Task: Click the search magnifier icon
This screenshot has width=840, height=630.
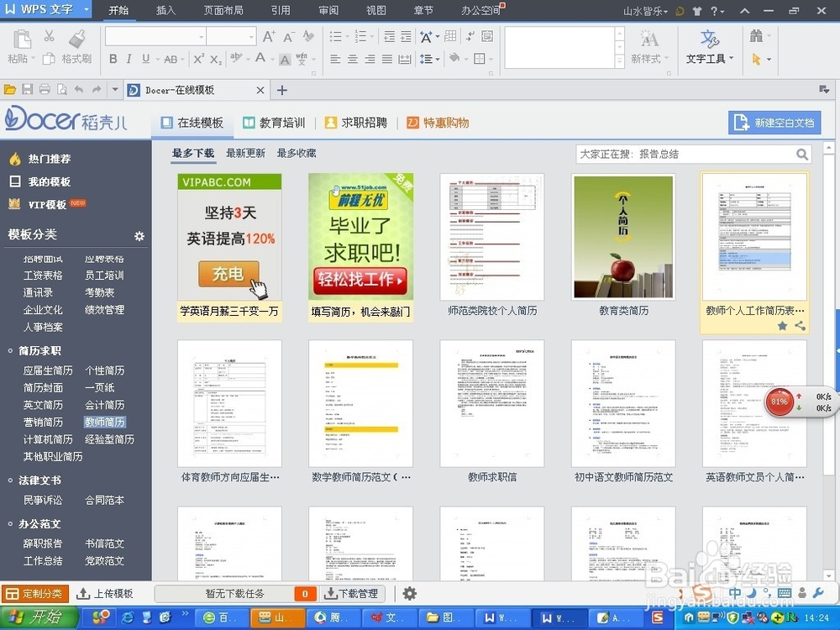Action: (x=802, y=155)
